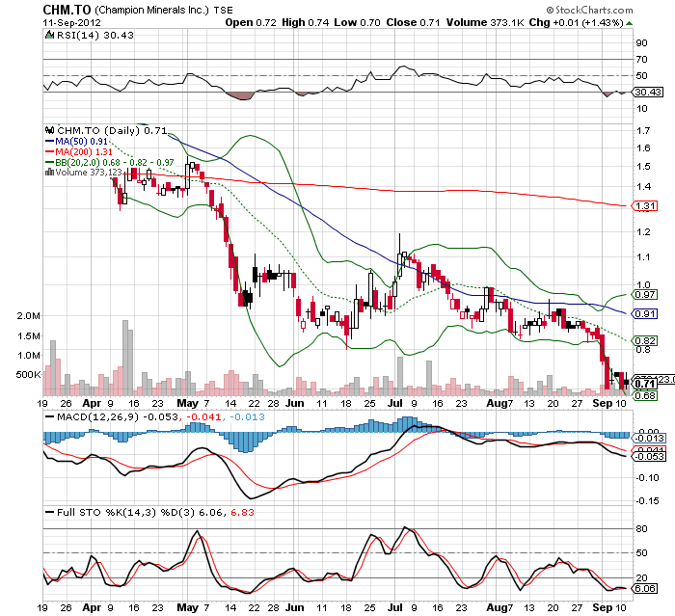Click the volume bars icon in the legend
The width and height of the screenshot is (675, 616).
click(x=49, y=173)
